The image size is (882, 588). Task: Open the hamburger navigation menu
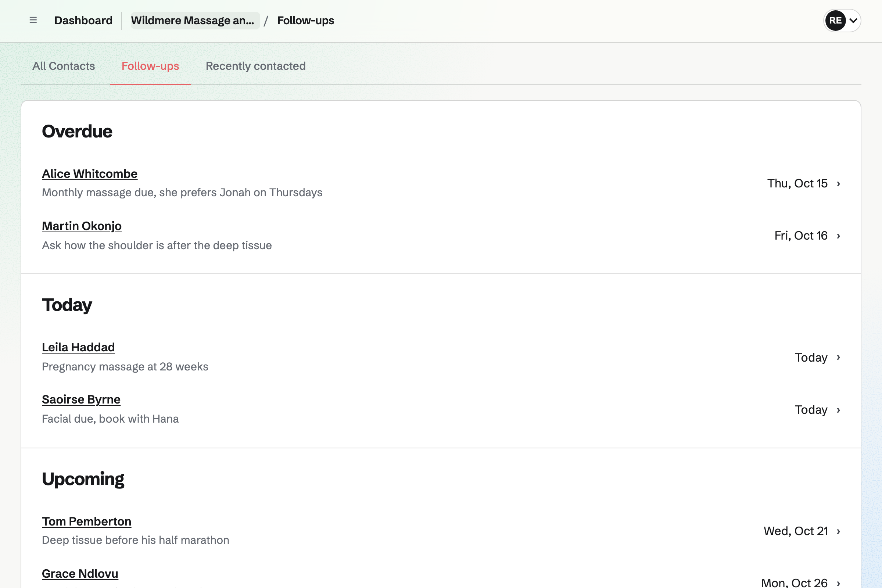pyautogui.click(x=33, y=20)
